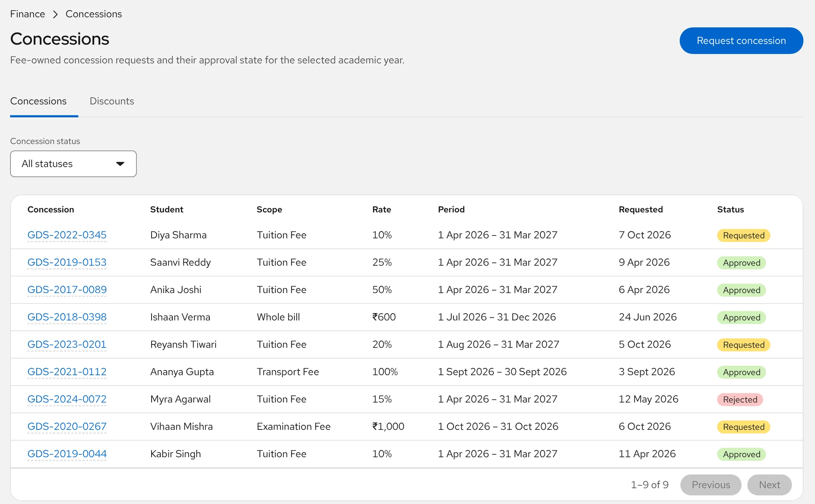Open concession GDS-2023-0201

click(x=67, y=344)
